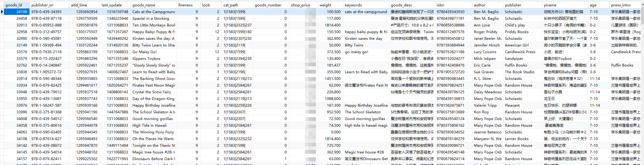The height and width of the screenshot is (165, 644).
Task: Select author cell Roger Priddy
Action: pyautogui.click(x=488, y=32)
